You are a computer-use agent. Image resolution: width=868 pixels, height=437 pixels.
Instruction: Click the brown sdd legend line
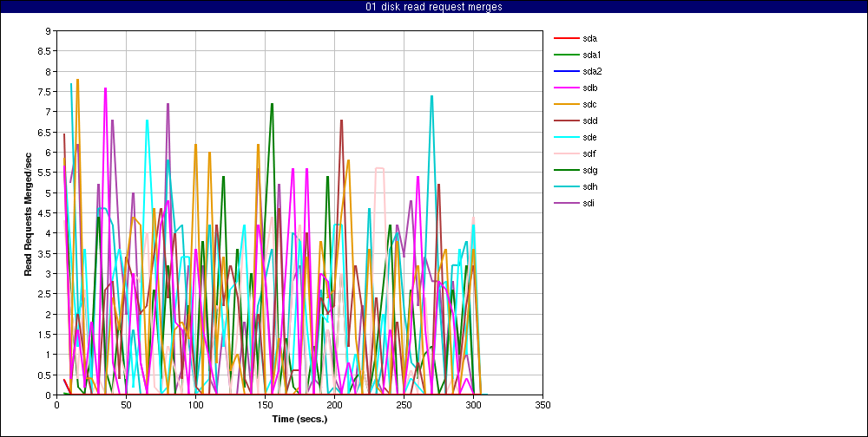coord(565,121)
